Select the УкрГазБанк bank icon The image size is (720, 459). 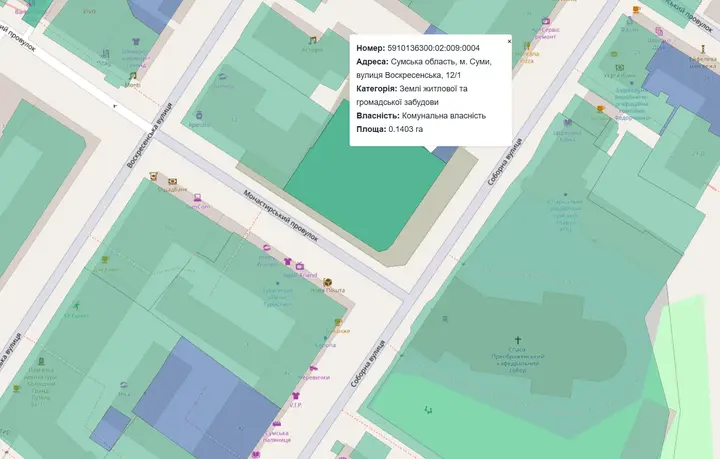[619, 67]
